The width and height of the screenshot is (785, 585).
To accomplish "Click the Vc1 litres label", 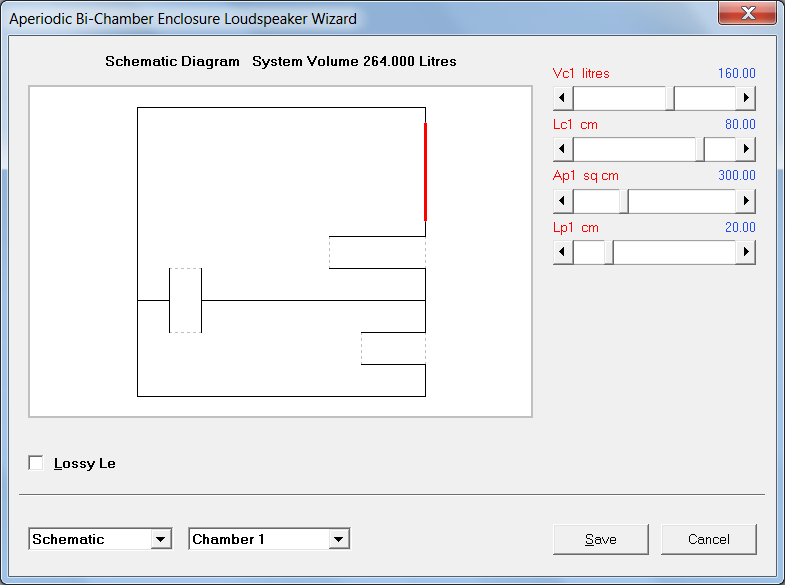I will [x=581, y=73].
